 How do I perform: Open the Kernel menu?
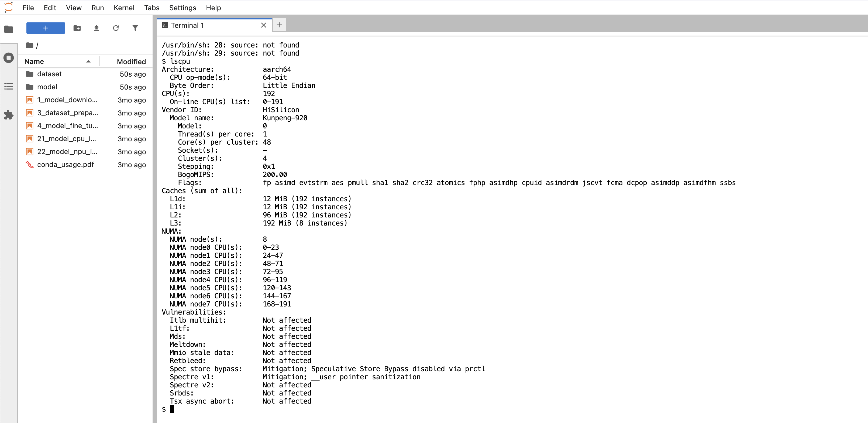(124, 8)
